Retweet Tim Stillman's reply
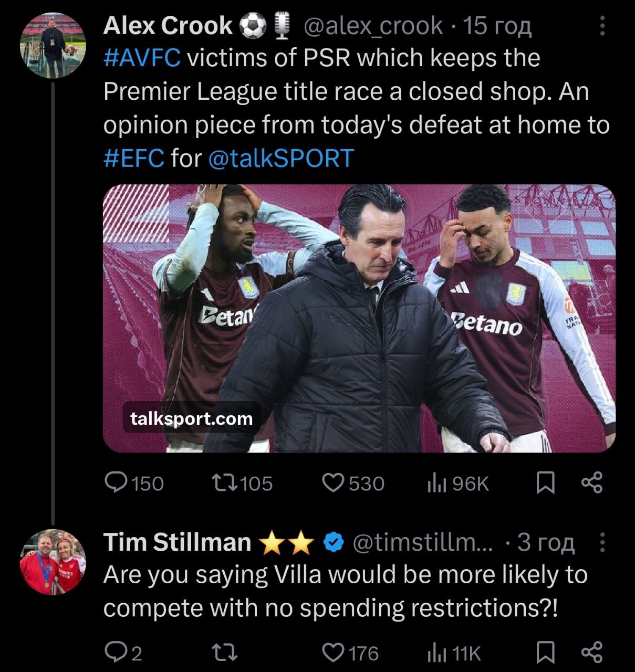Viewport: 635px width, 672px height. point(224,653)
